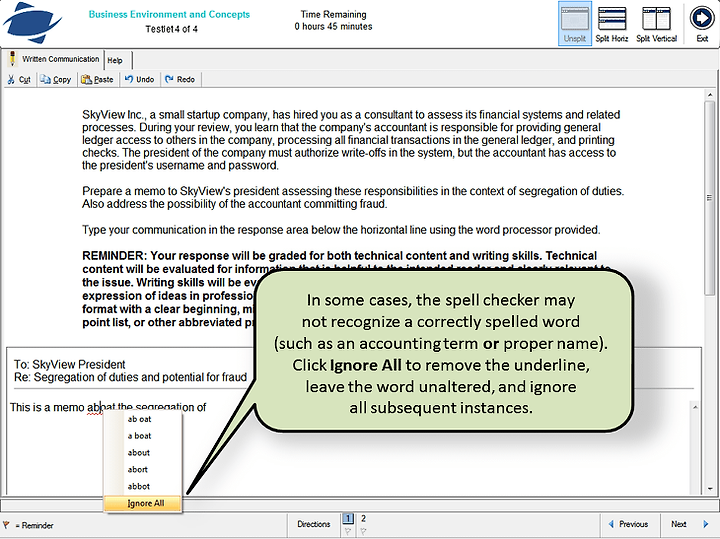Toggle reminder flag under question 2
This screenshot has height=539, width=720.
(363, 531)
